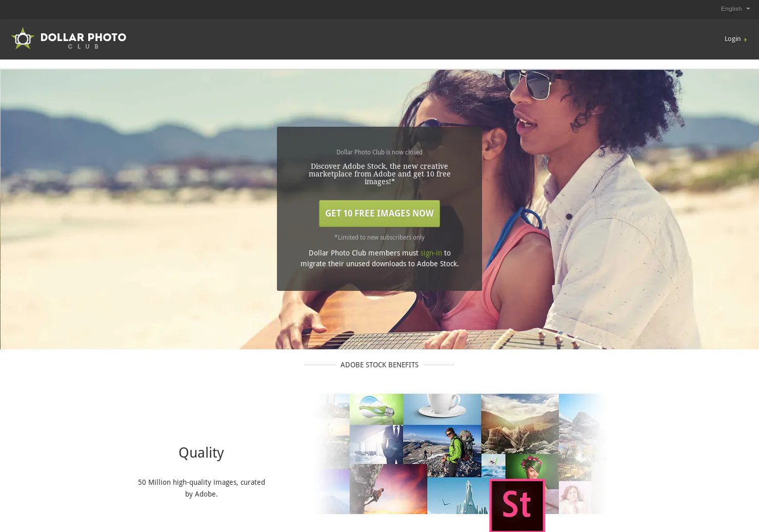
Task: Click the '50 Million high-quality images' text
Action: [x=202, y=488]
